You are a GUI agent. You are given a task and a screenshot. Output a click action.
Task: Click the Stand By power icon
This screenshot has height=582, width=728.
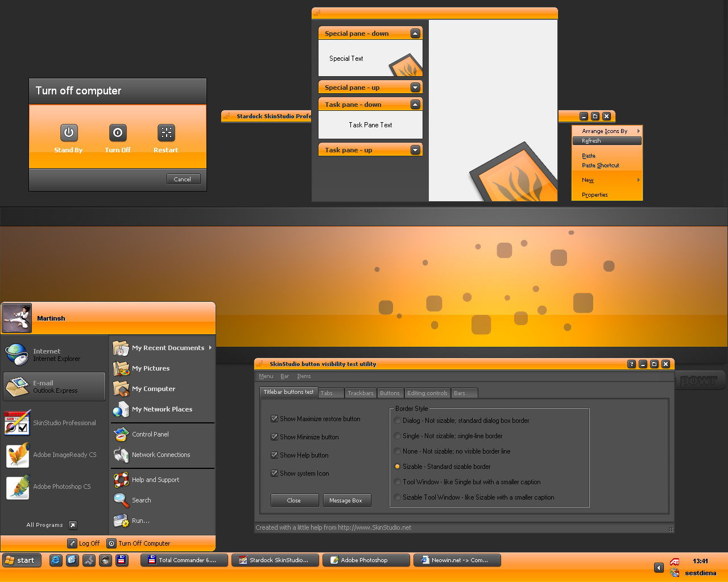pos(69,132)
